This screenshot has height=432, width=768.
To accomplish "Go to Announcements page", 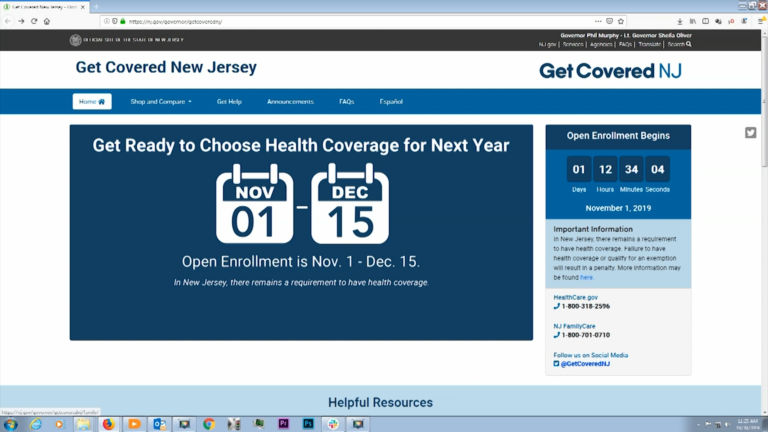I will 290,101.
